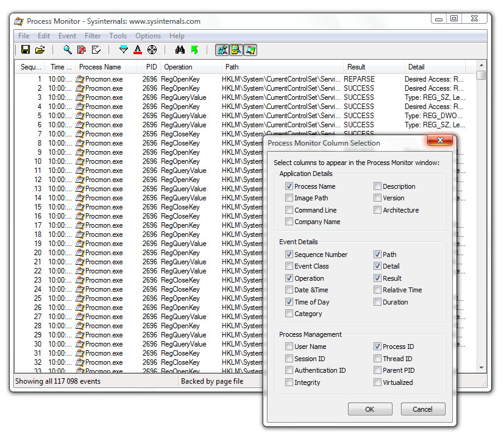504x433 pixels.
Task: Open the Filter menu
Action: click(93, 36)
